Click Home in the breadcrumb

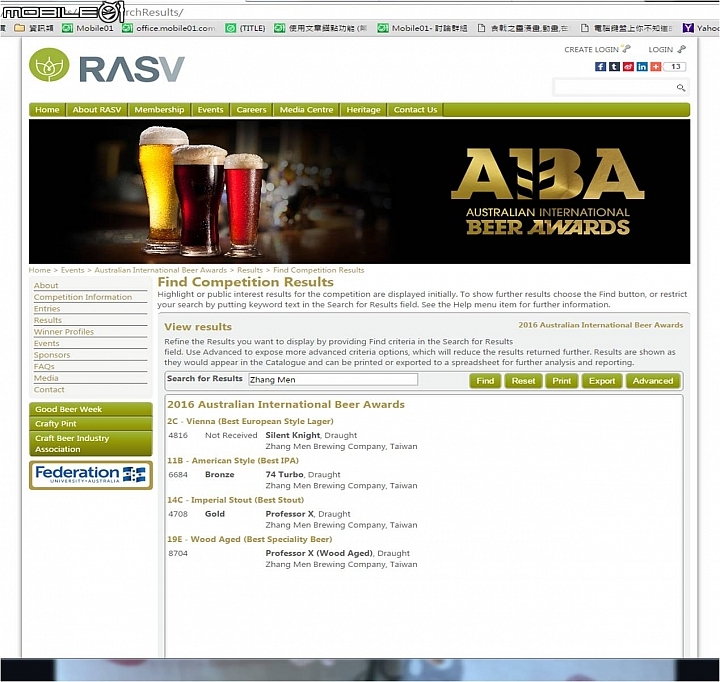pos(39,270)
